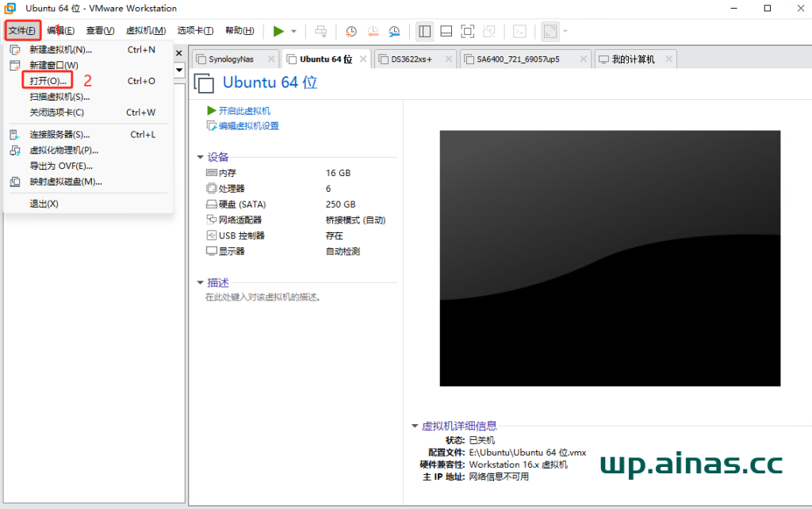Open the stretch display dropdown arrow

click(565, 31)
